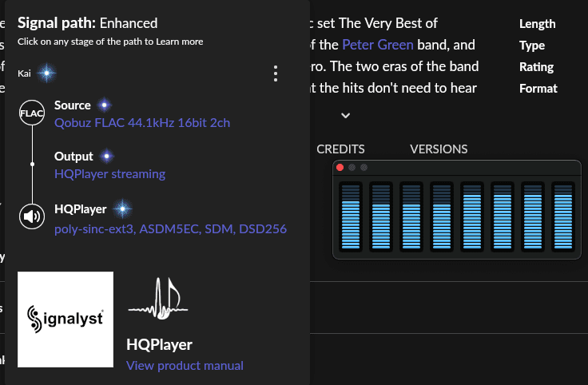Click the Rating label
The width and height of the screenshot is (588, 385).
pos(536,67)
